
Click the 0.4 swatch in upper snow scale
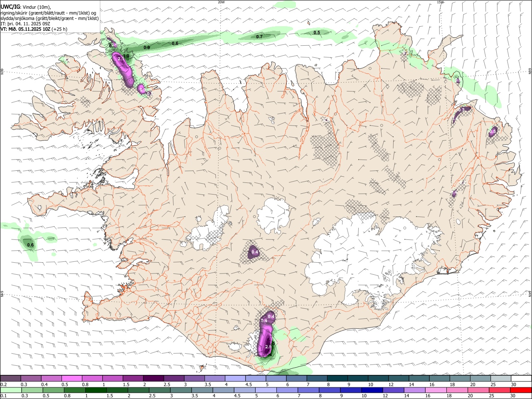[52, 379]
